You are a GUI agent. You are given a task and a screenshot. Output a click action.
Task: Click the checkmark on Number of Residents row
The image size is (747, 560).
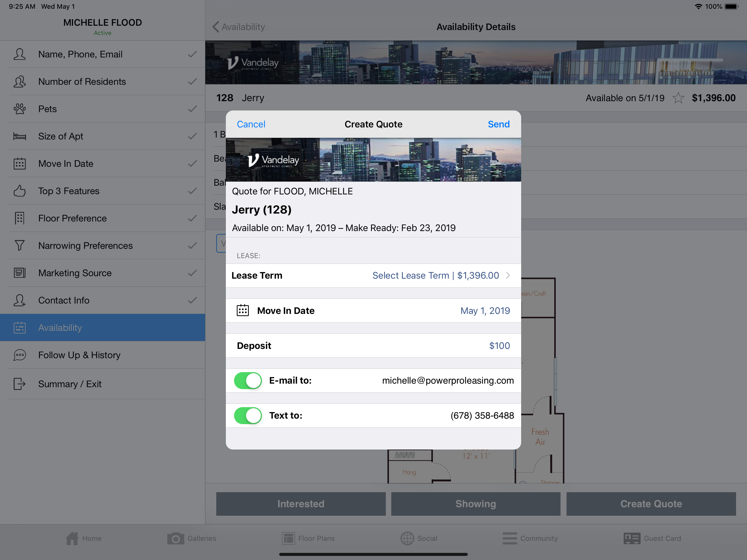(x=192, y=82)
